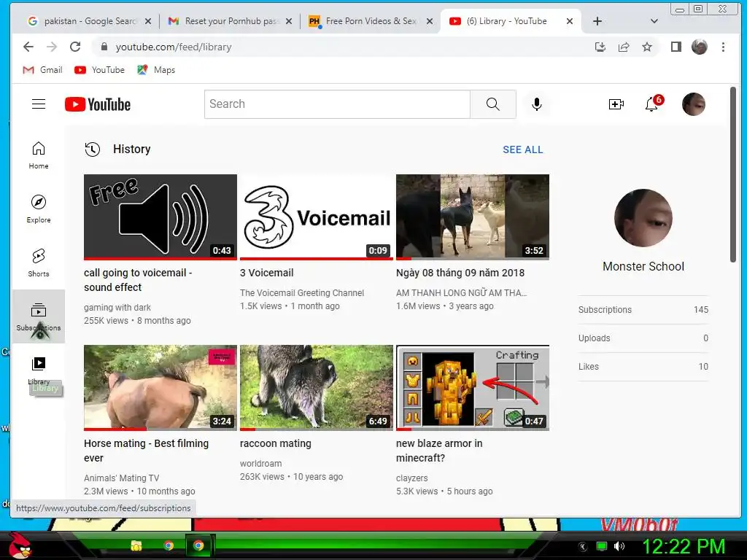Open the Gmail bookmark

[42, 70]
